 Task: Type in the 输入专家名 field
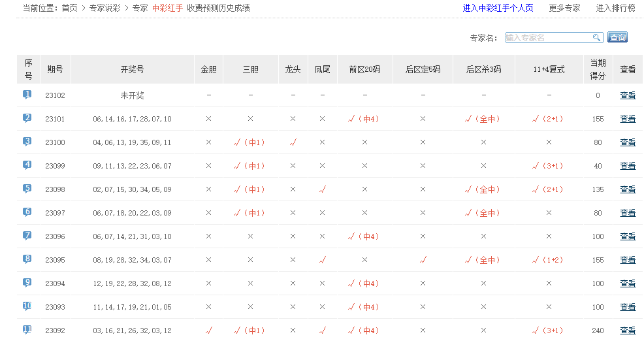pyautogui.click(x=547, y=38)
